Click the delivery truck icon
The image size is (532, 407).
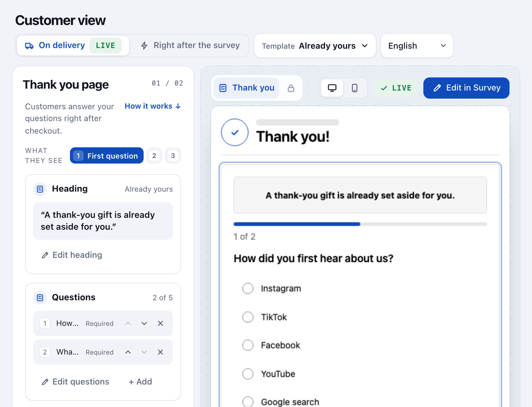(x=29, y=46)
